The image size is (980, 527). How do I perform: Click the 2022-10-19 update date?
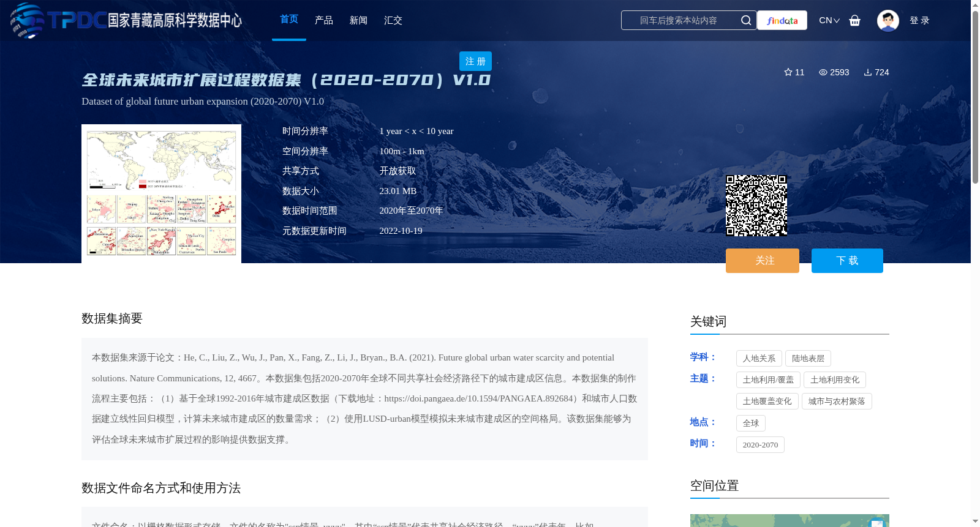coord(401,231)
